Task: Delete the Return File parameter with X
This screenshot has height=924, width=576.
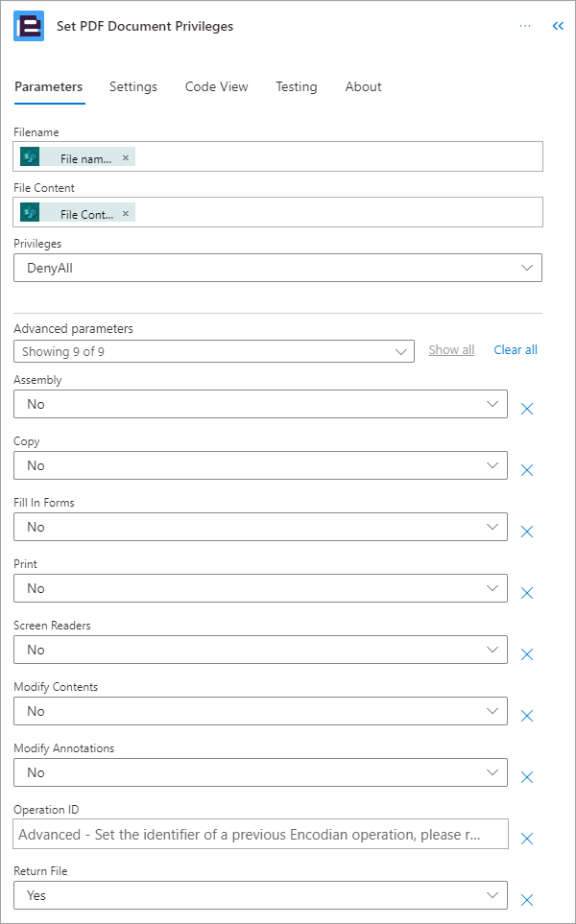Action: click(527, 900)
